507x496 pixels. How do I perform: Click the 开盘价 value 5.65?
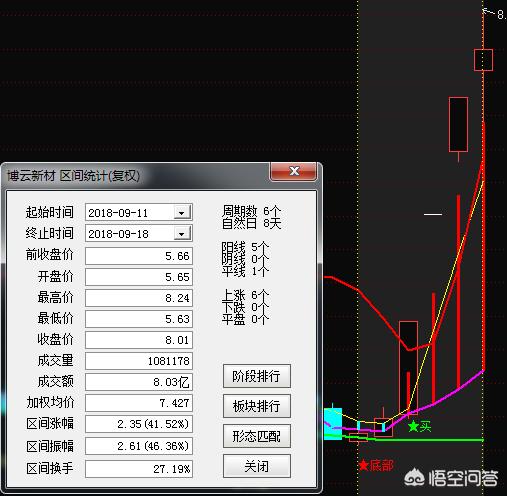(x=139, y=277)
